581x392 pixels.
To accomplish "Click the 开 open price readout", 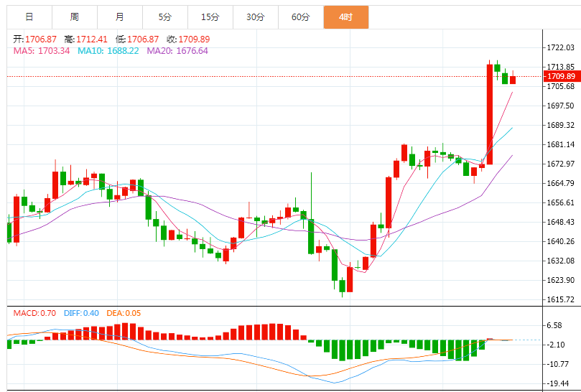I will 36,39.
